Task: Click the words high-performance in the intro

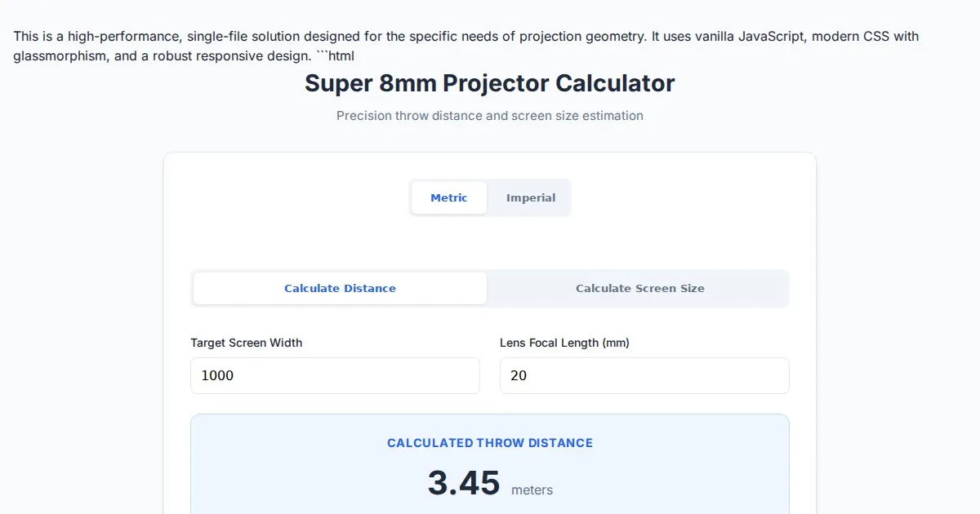Action: [116, 37]
